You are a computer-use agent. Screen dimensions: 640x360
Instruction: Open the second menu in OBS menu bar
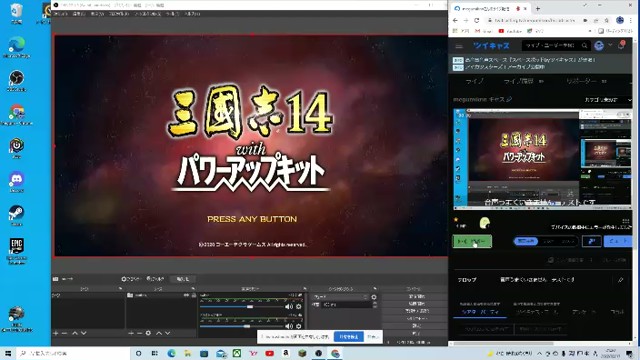point(79,14)
